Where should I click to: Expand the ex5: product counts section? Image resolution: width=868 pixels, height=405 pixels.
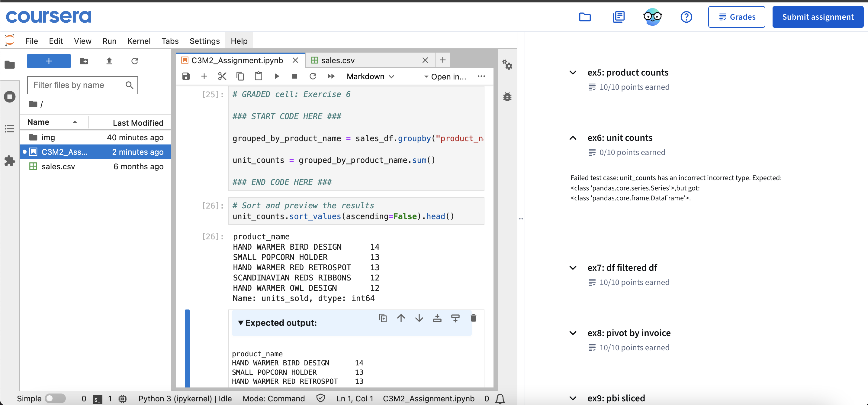click(x=573, y=73)
